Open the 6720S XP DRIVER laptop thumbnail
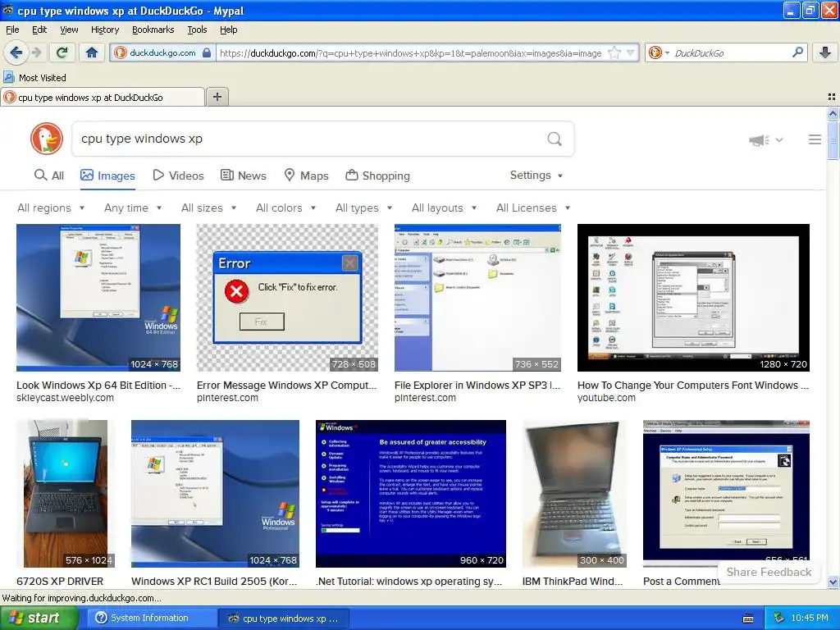 pos(66,493)
